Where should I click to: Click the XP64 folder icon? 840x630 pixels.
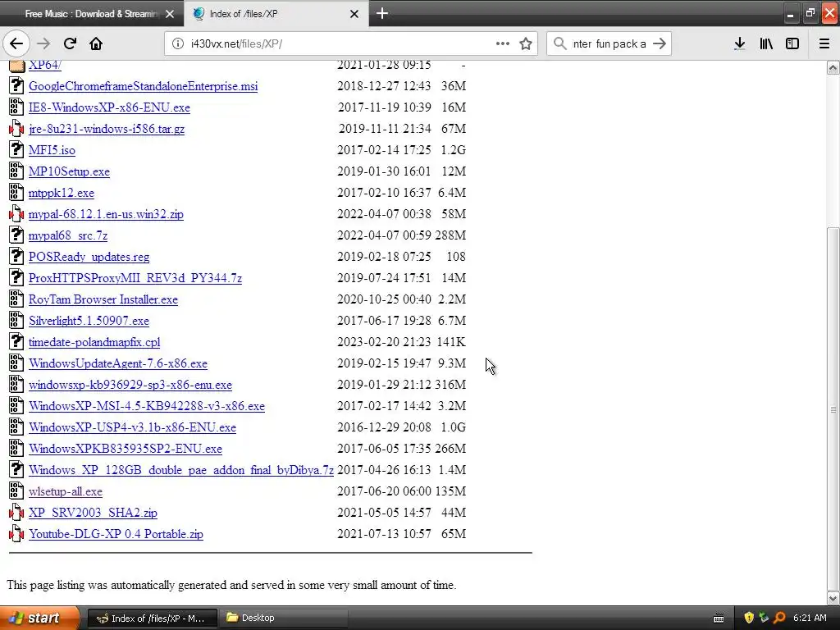click(16, 66)
